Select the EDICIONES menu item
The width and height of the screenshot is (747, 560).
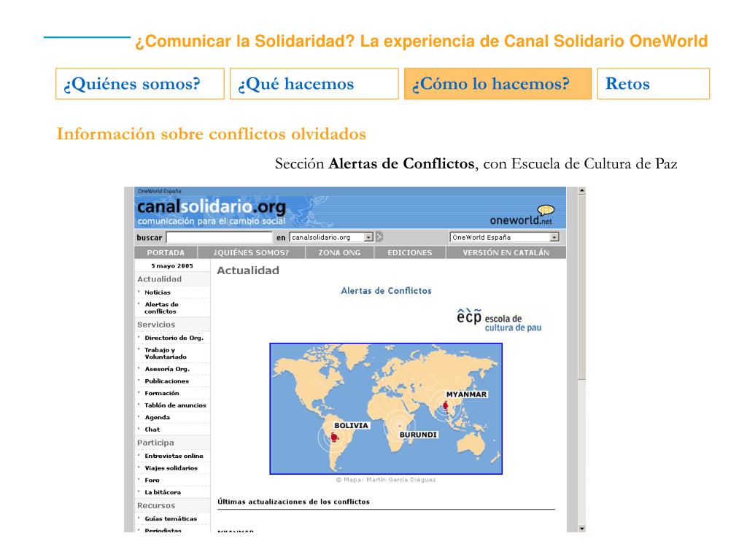410,253
